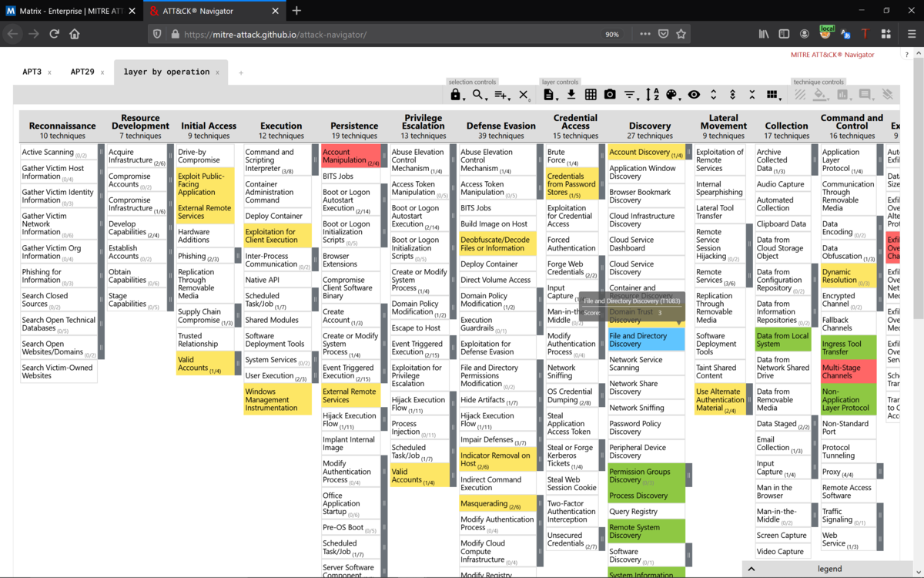The width and height of the screenshot is (924, 578).
Task: Expand Dynamic Resolution sub-techniques handle
Action: pyautogui.click(x=879, y=276)
